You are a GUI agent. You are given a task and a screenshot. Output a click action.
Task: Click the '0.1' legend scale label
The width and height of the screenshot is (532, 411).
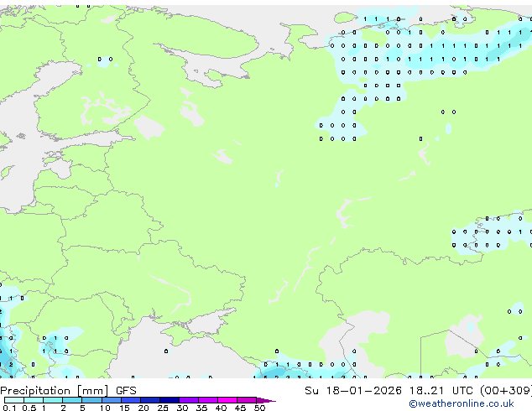[x=8, y=408]
